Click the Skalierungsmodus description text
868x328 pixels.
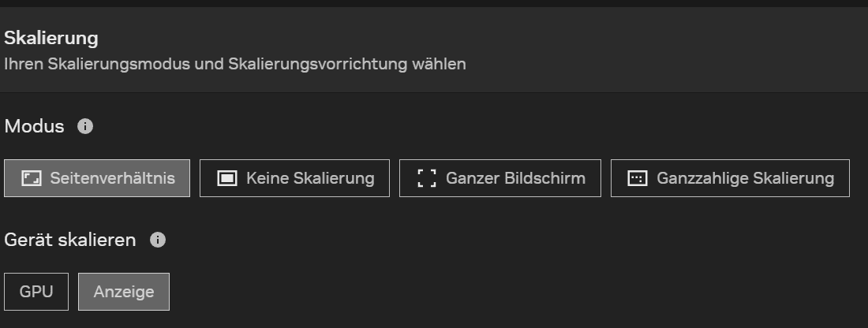pos(235,64)
